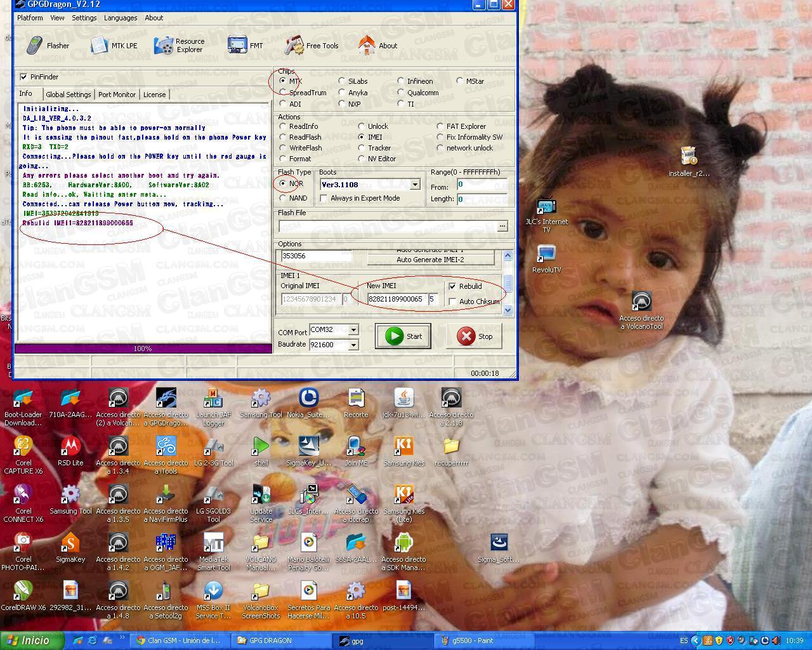This screenshot has height=650, width=812.
Task: Toggle Auto Chksum checkbox
Action: (452, 302)
